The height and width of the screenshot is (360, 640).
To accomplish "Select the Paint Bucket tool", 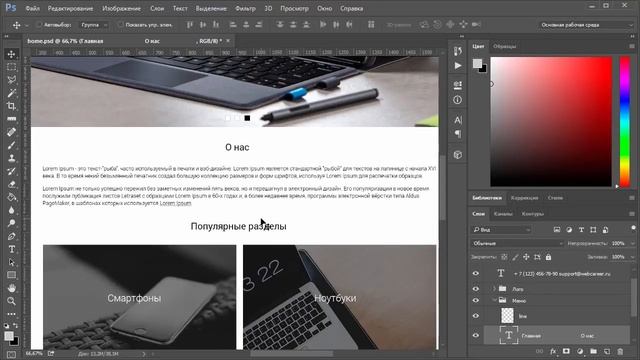I will [x=11, y=197].
